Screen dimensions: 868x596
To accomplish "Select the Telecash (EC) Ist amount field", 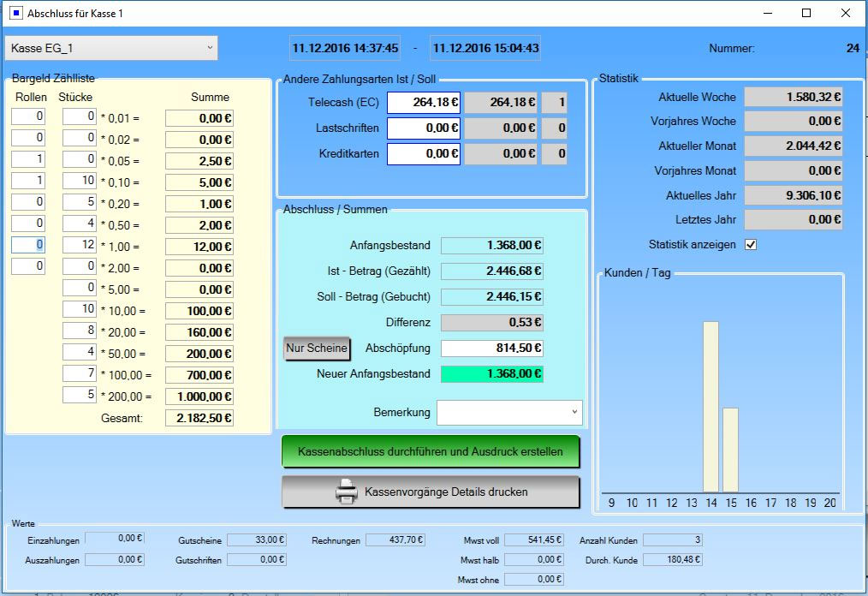I will click(424, 103).
